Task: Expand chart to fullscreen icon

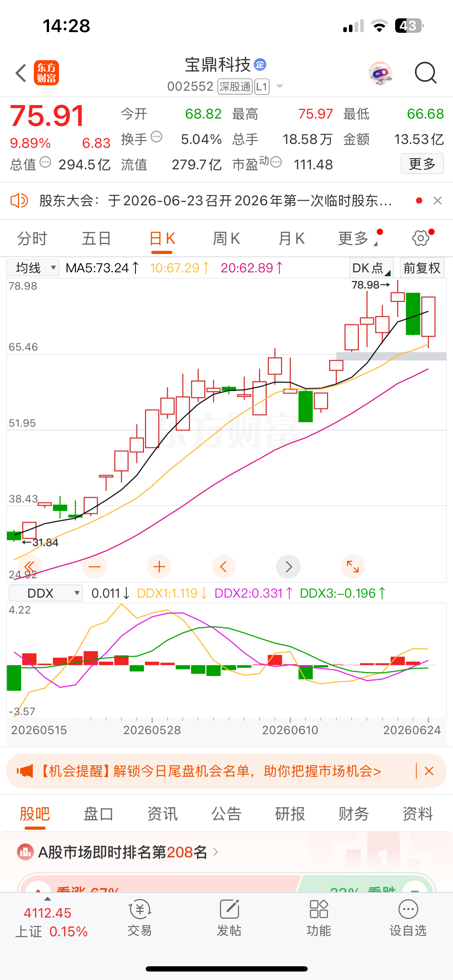Action: pos(352,567)
